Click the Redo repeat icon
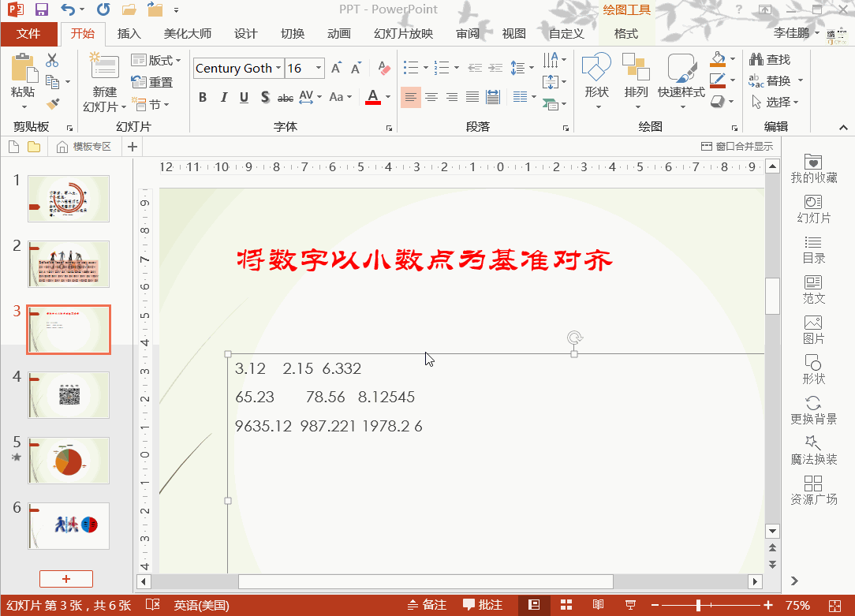The width and height of the screenshot is (855, 616). coord(103,9)
